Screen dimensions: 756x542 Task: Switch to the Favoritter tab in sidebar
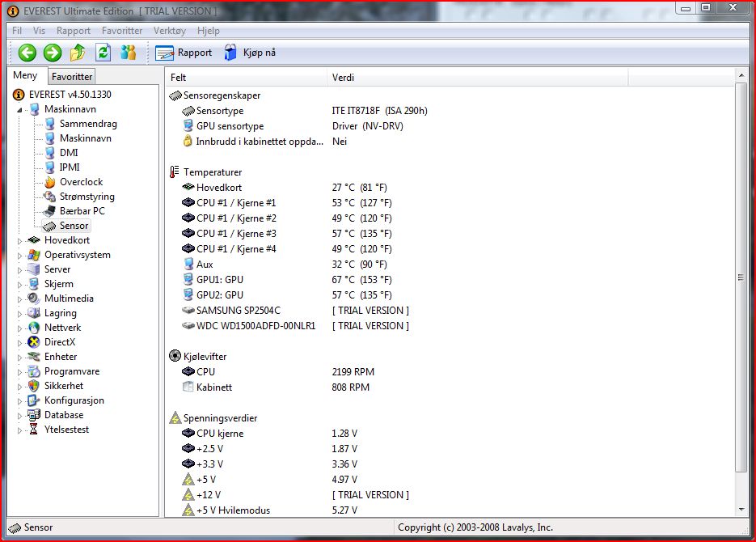(72, 76)
